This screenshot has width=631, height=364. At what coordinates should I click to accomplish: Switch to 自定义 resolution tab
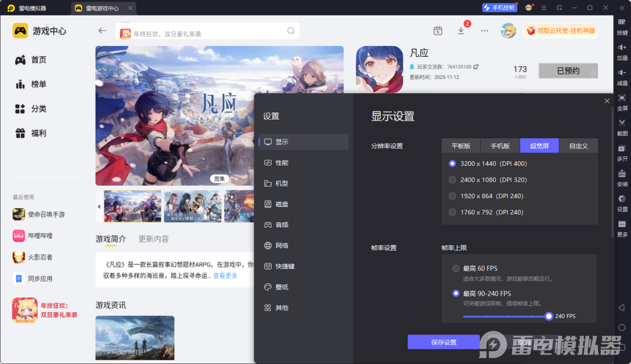[x=578, y=146]
